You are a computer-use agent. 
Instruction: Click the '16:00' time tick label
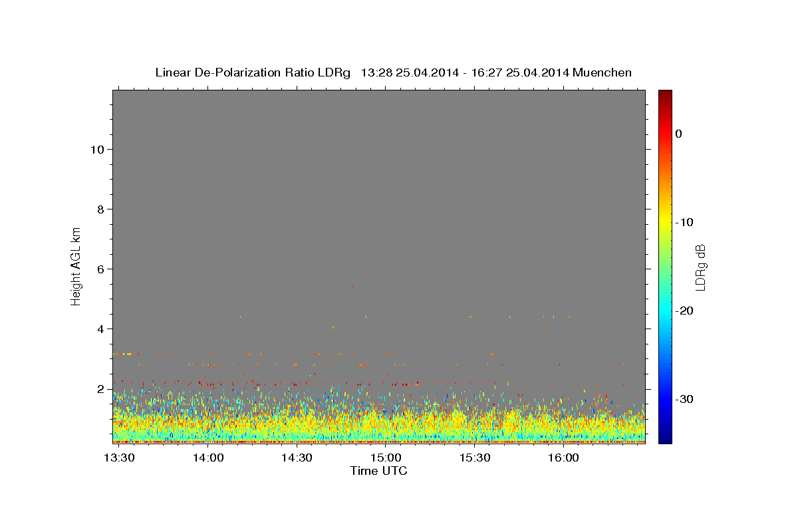(x=563, y=458)
